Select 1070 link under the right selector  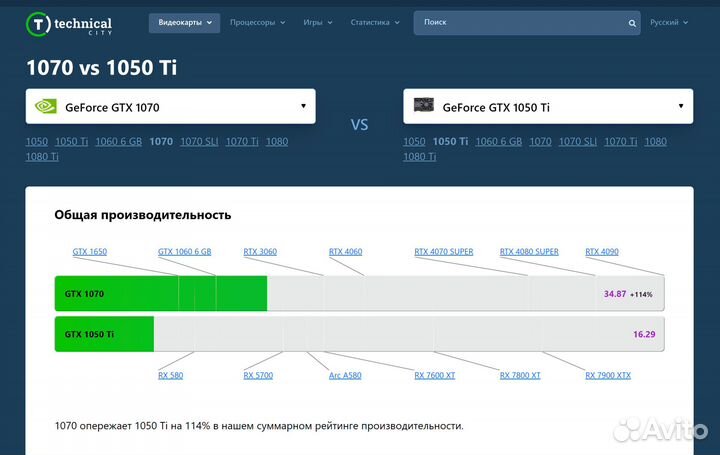540,141
